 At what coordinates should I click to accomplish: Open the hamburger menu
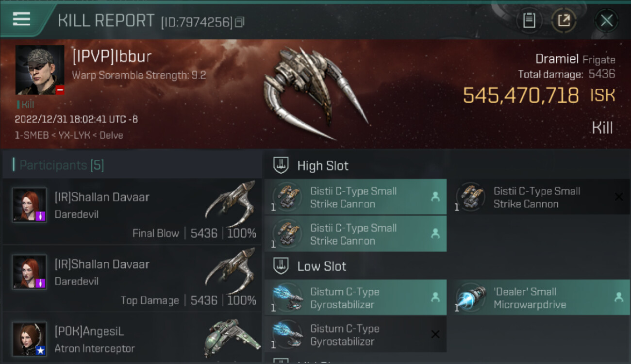coord(22,19)
